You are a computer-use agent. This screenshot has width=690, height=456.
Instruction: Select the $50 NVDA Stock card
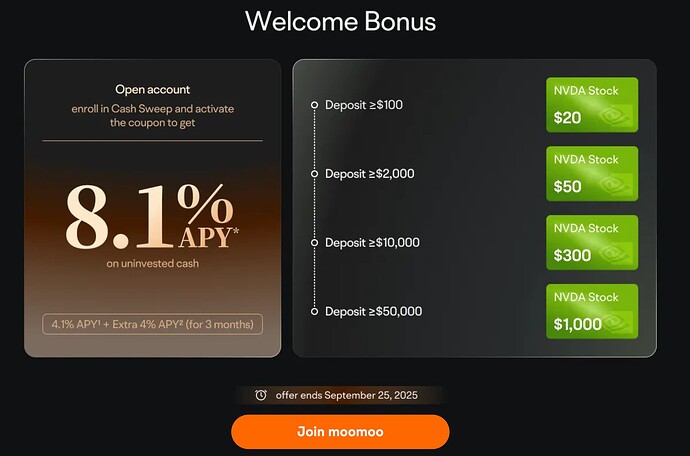(x=592, y=173)
